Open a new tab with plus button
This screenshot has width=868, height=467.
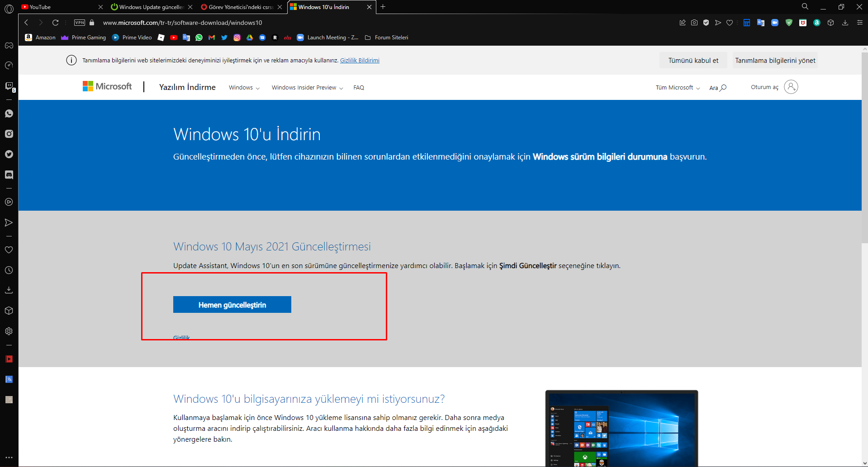383,7
